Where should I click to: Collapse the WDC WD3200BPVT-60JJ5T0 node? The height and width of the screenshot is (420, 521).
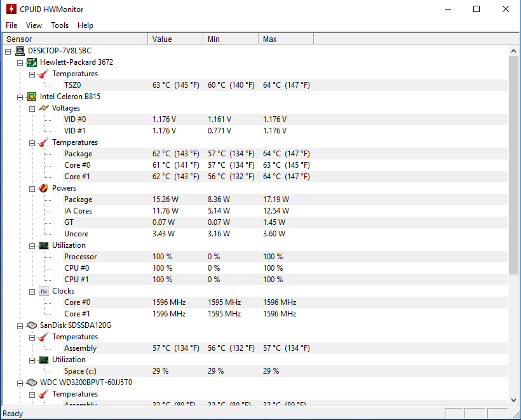[x=20, y=383]
